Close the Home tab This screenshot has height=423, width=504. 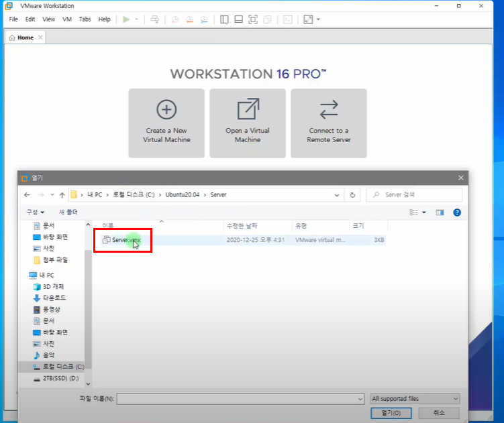(x=40, y=38)
